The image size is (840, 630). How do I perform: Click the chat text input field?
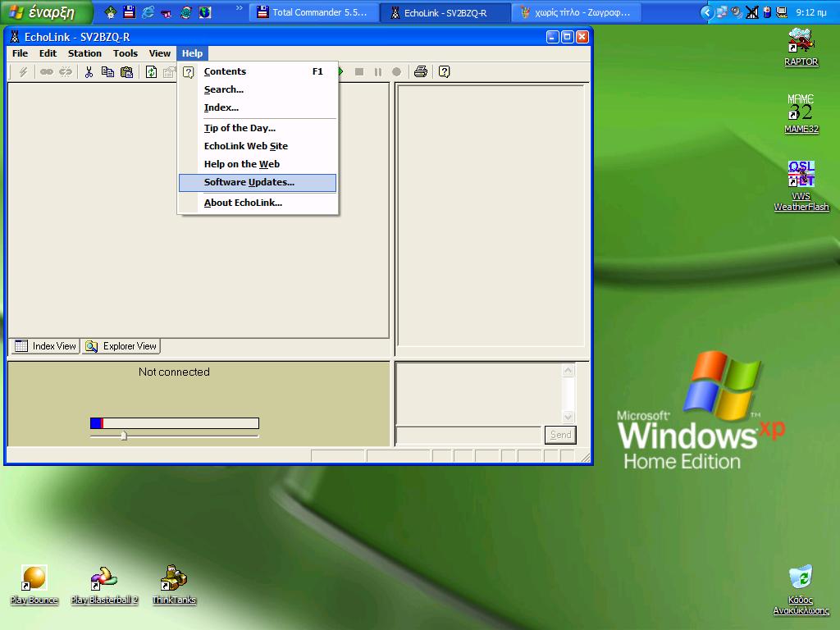[468, 435]
